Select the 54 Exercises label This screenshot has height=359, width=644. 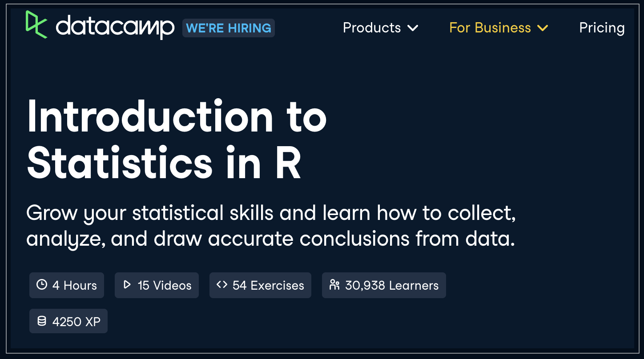click(x=268, y=285)
